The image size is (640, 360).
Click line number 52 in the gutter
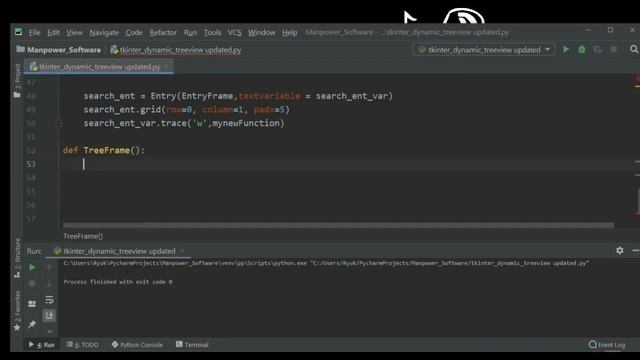tap(31, 151)
